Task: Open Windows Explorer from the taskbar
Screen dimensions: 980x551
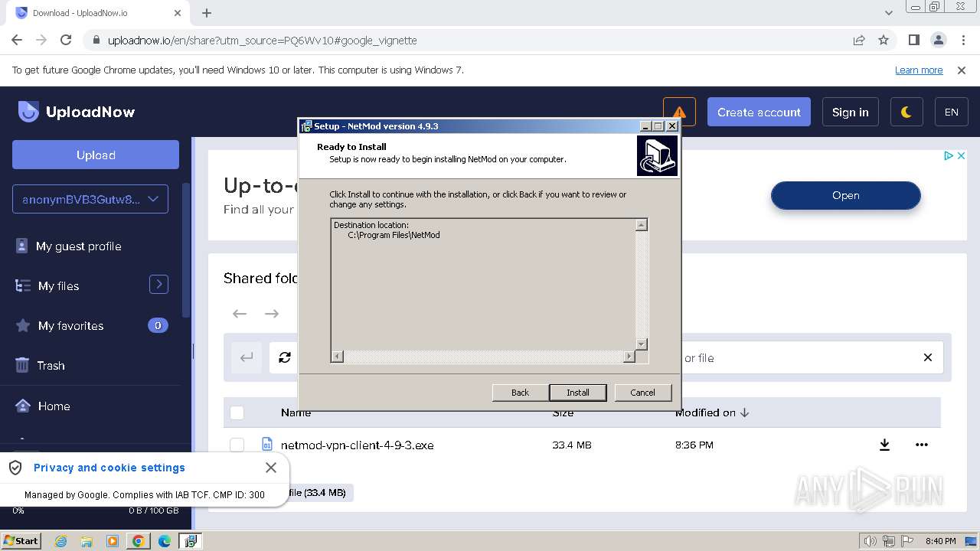Action: pos(87,541)
